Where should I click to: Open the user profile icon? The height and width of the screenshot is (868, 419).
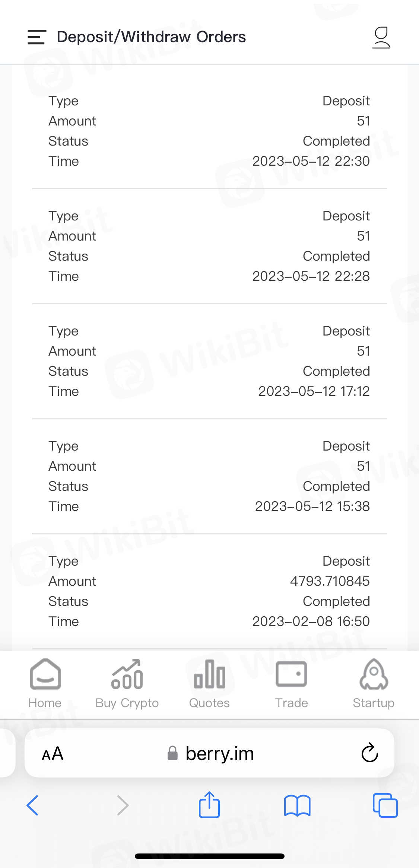tap(381, 37)
